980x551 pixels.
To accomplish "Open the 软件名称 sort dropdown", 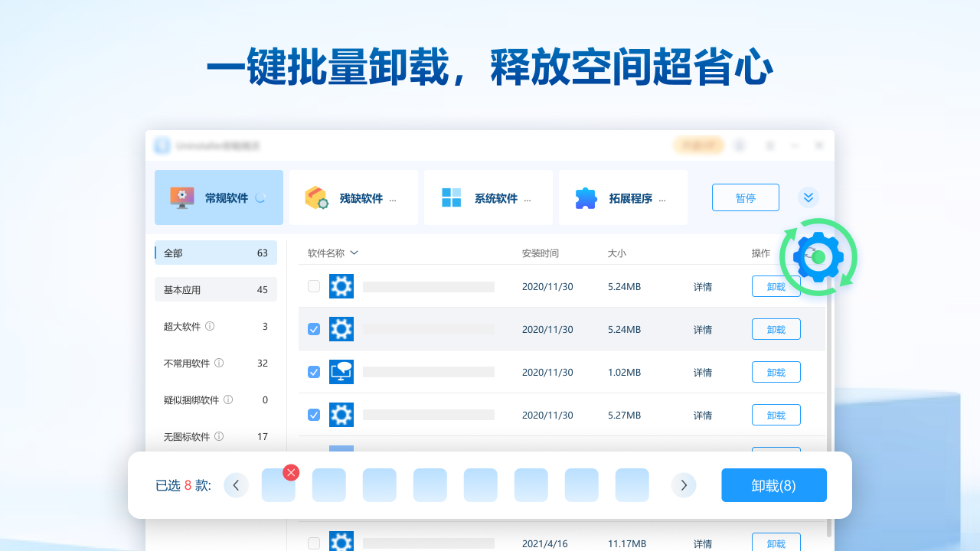I will tap(354, 252).
